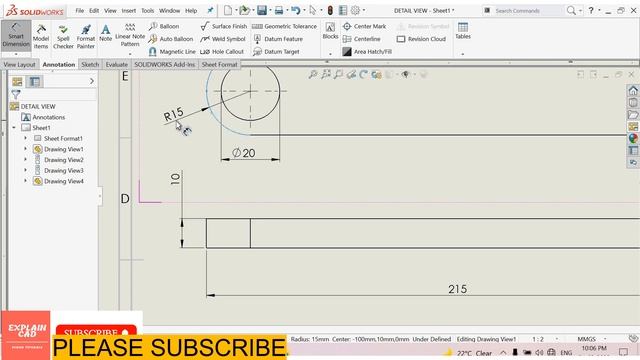The image size is (640, 360).
Task: Open Smart Dimension dropdown arrow
Action: tap(16, 54)
